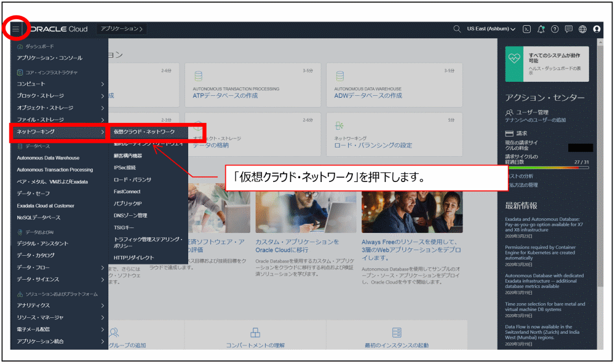Click the health heart icon

[514, 58]
